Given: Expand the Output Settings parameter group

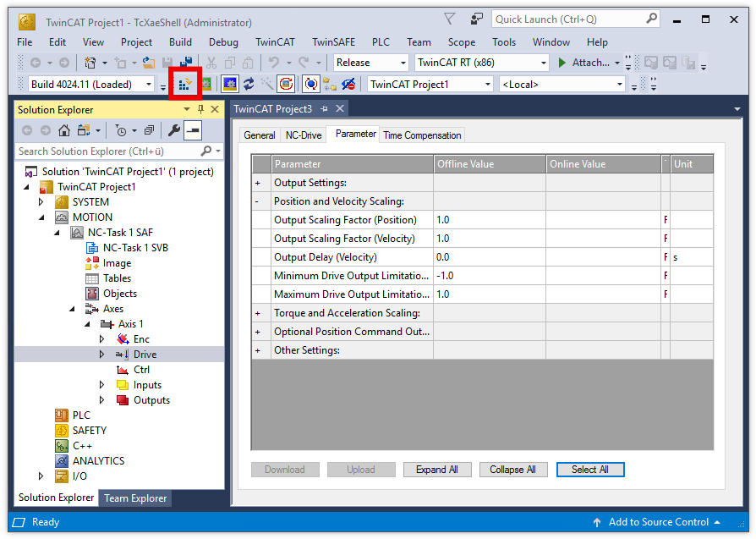Looking at the screenshot, I should [257, 184].
